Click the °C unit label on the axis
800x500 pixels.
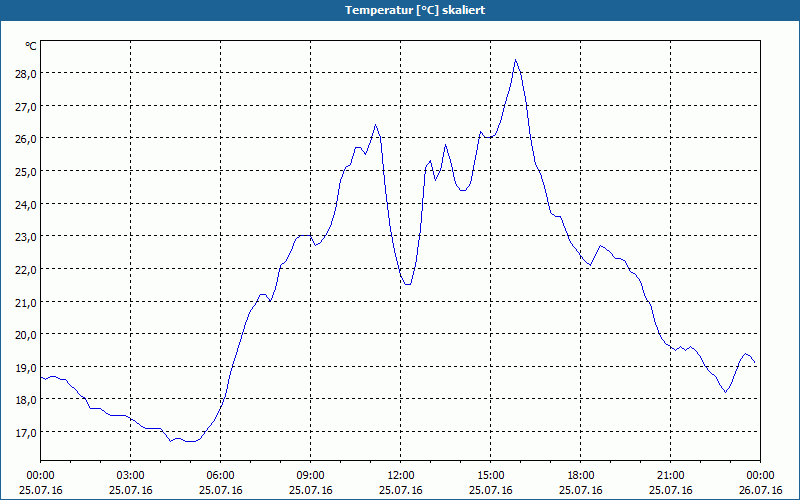coord(31,46)
